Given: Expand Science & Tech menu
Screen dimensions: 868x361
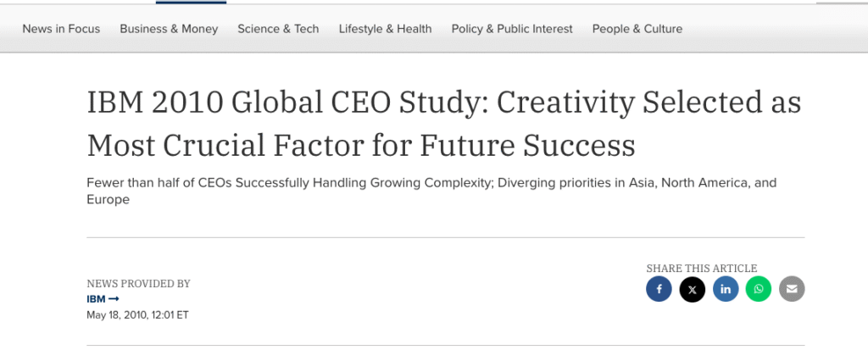Looking at the screenshot, I should point(278,29).
